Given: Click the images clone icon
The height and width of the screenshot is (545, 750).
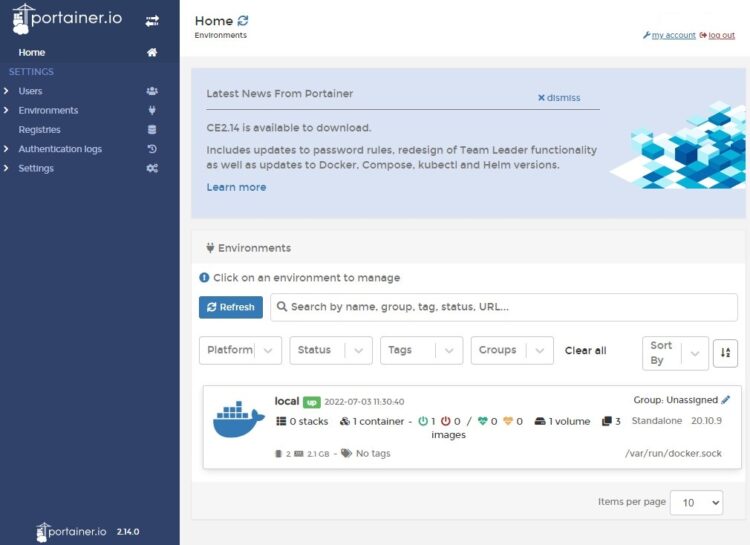Looking at the screenshot, I should (x=607, y=421).
